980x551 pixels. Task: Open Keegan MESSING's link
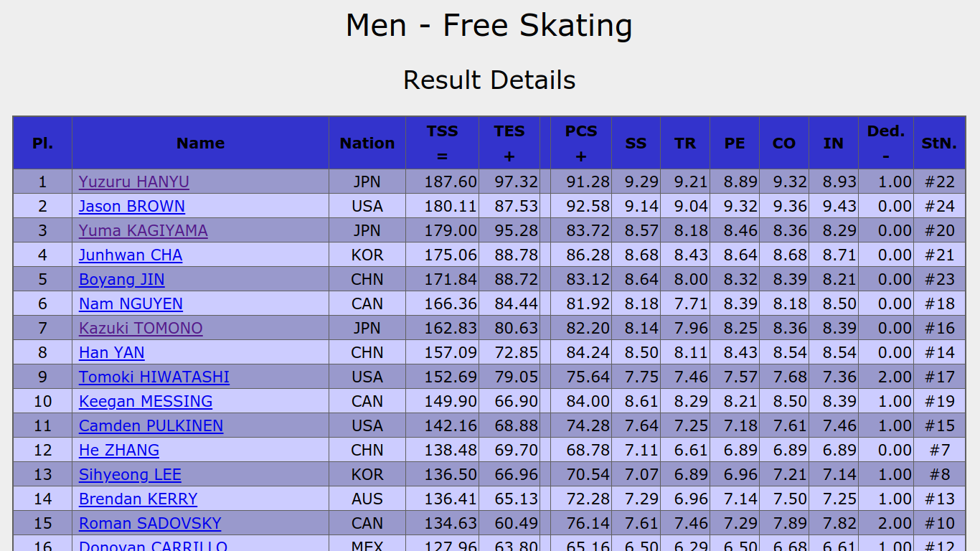146,402
